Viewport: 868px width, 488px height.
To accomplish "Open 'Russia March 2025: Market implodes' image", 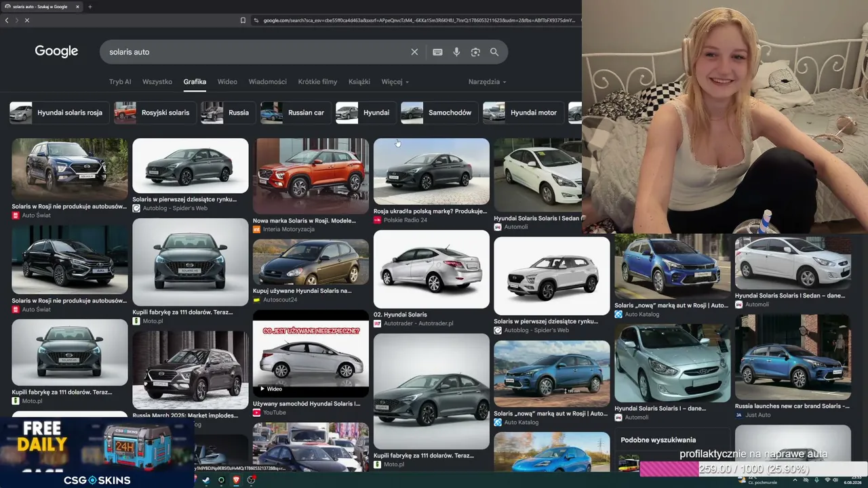I will [x=191, y=371].
